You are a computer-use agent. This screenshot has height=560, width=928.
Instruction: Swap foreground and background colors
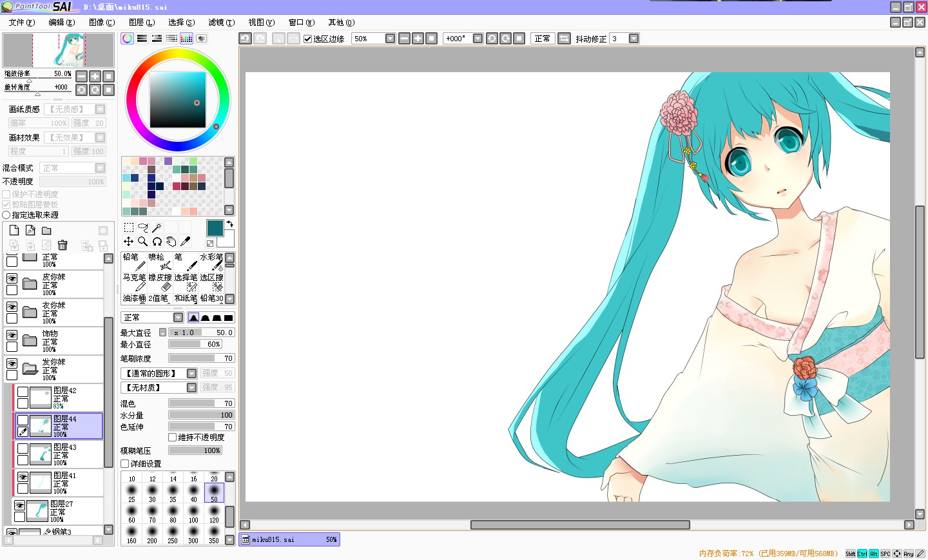[x=229, y=224]
